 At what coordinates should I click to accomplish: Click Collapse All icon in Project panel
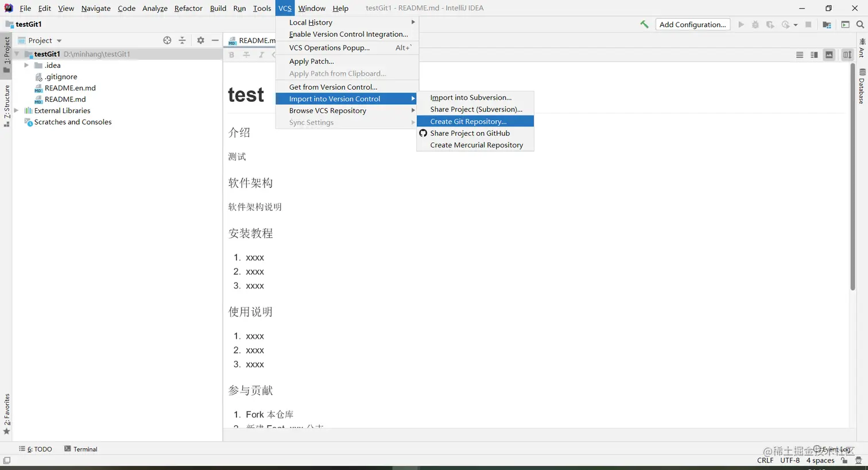[x=182, y=40]
